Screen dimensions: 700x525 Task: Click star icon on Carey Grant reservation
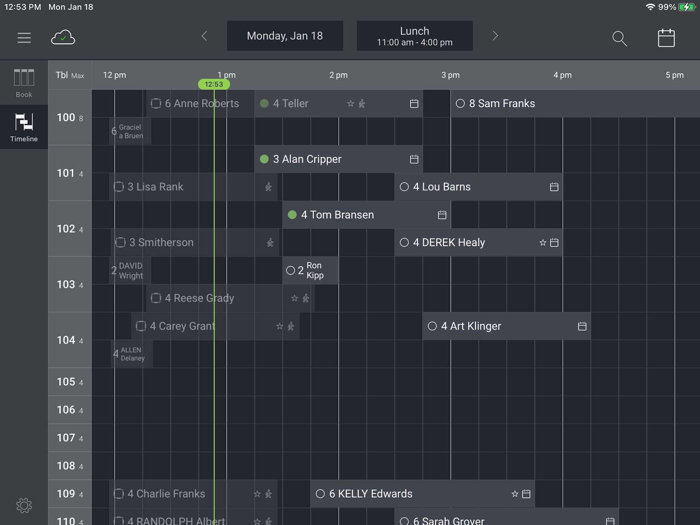pyautogui.click(x=279, y=326)
